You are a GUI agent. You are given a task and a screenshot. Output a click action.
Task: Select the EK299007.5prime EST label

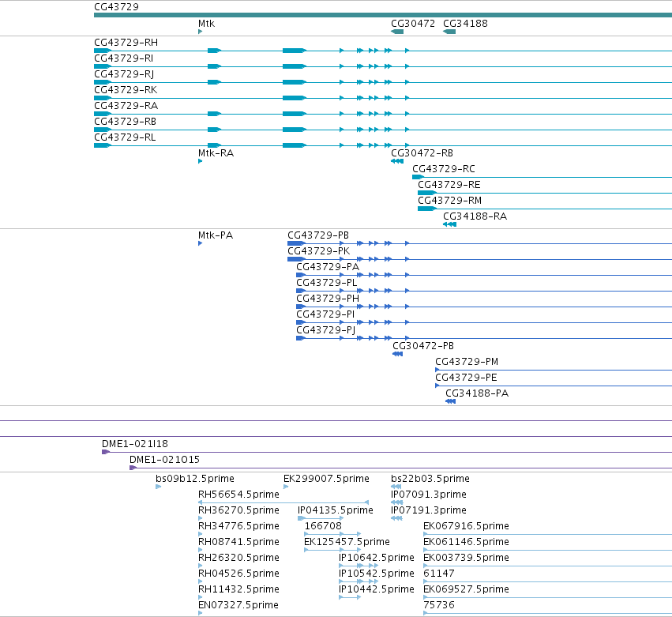326,480
